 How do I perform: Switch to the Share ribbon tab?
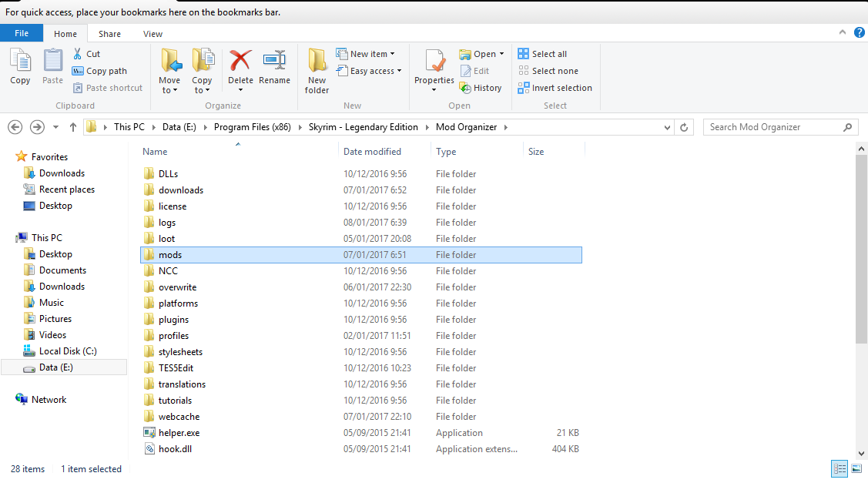pyautogui.click(x=109, y=34)
